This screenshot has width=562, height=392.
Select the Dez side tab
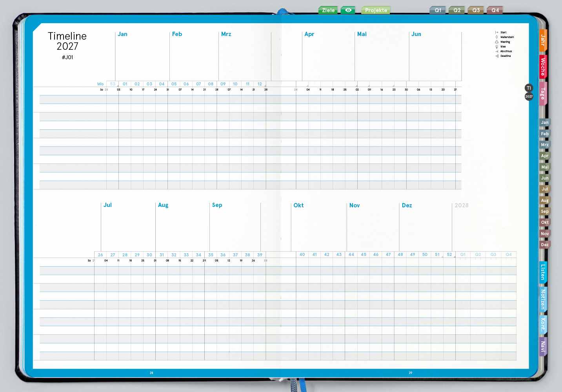pyautogui.click(x=545, y=245)
